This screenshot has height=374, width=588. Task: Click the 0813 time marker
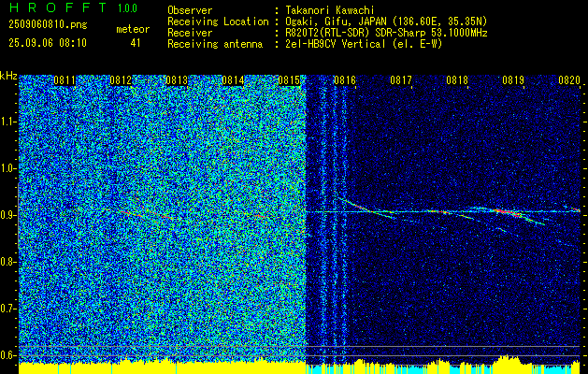click(x=177, y=80)
